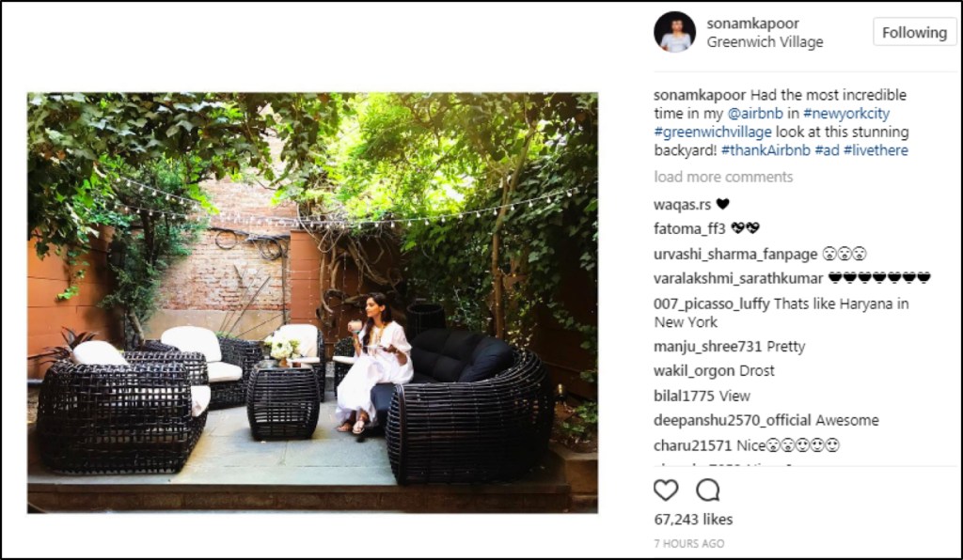Visit commenter varalakshmi_sarathkumar profile

738,278
